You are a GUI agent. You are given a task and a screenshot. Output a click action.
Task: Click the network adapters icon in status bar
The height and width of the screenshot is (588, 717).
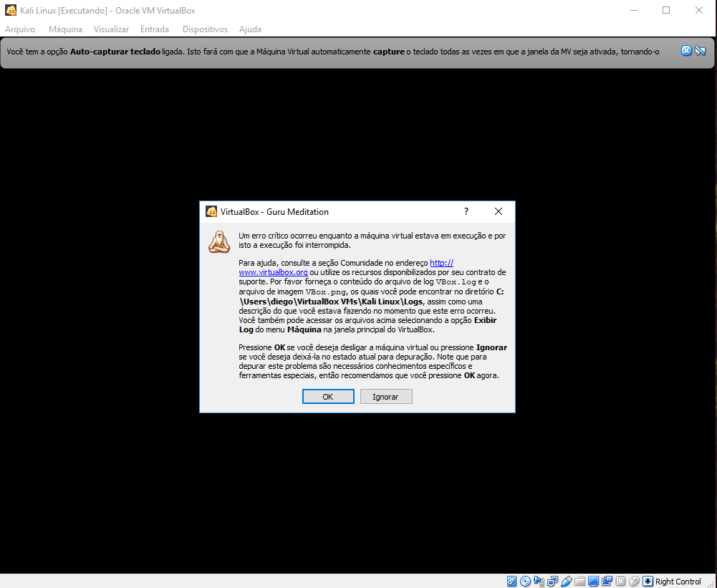pyautogui.click(x=552, y=581)
